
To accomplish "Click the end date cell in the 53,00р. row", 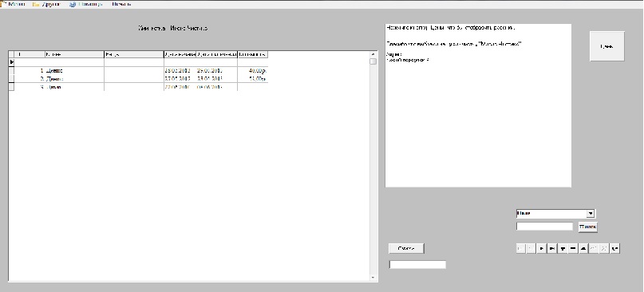I will [x=217, y=79].
